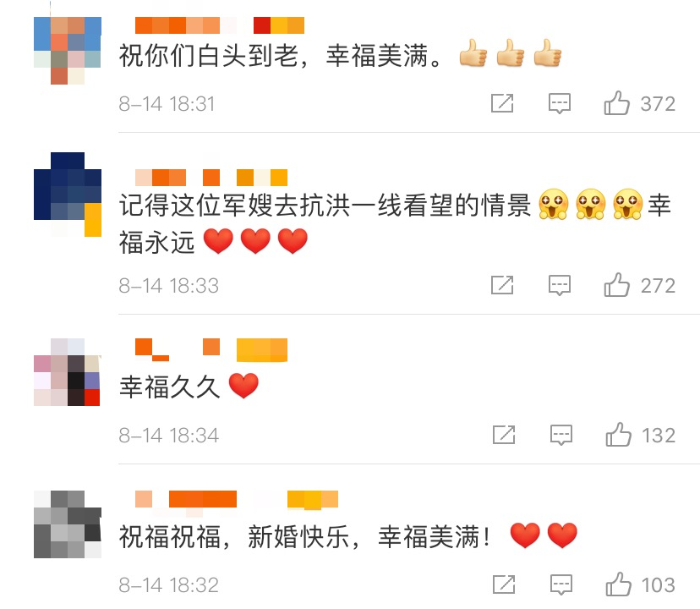Open avatar beside 幸福久久 comment
700x609 pixels.
coord(68,372)
